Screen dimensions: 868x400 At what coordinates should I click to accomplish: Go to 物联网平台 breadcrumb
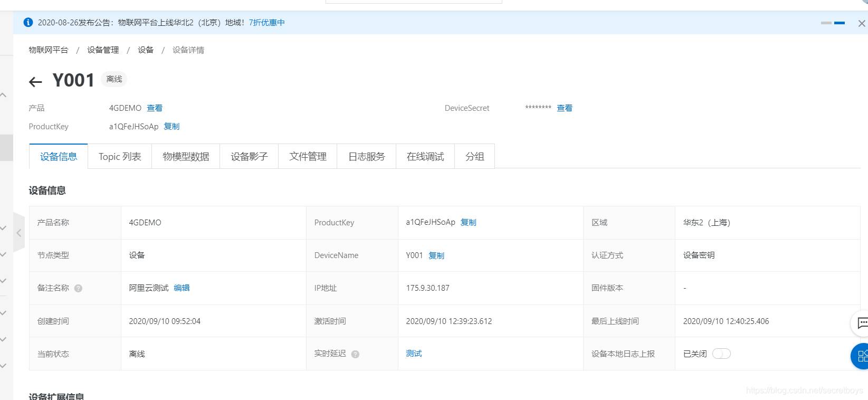pyautogui.click(x=49, y=50)
